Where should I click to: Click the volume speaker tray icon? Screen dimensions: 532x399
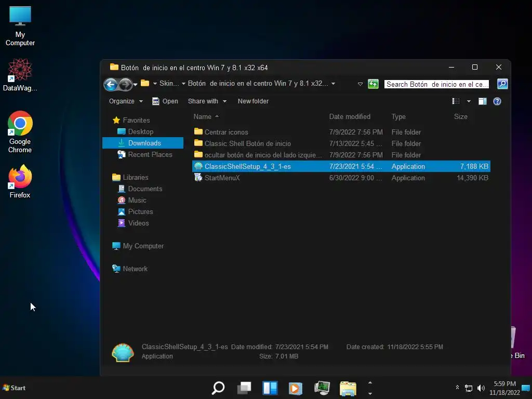[x=481, y=388]
